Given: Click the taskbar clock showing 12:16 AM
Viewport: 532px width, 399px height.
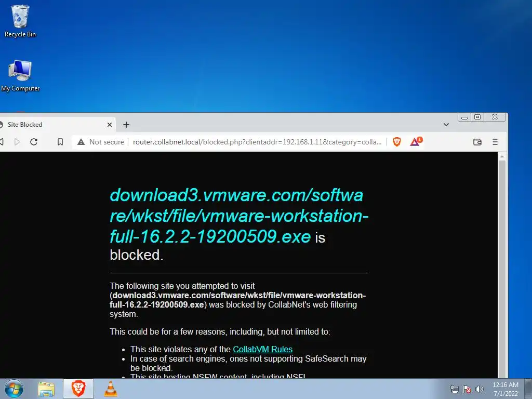Looking at the screenshot, I should (505, 389).
